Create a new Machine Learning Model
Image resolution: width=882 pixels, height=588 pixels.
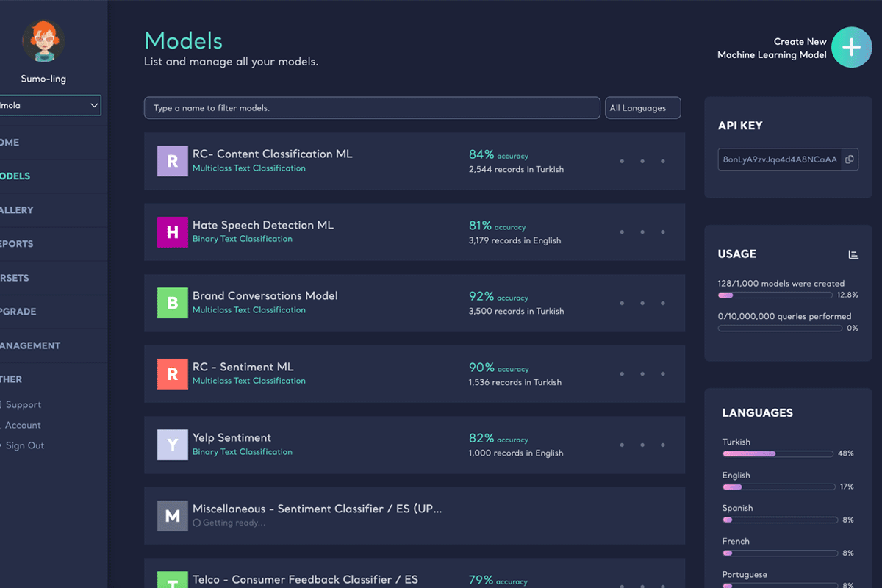pyautogui.click(x=850, y=47)
